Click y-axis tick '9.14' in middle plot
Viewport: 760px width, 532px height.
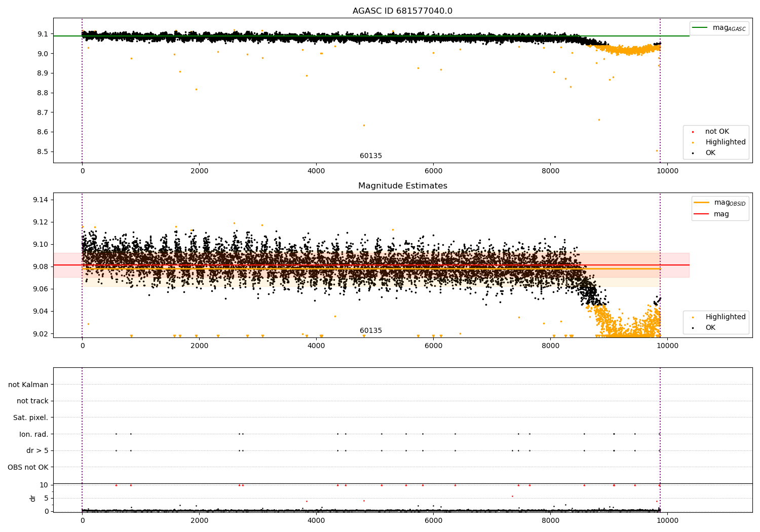click(x=41, y=200)
